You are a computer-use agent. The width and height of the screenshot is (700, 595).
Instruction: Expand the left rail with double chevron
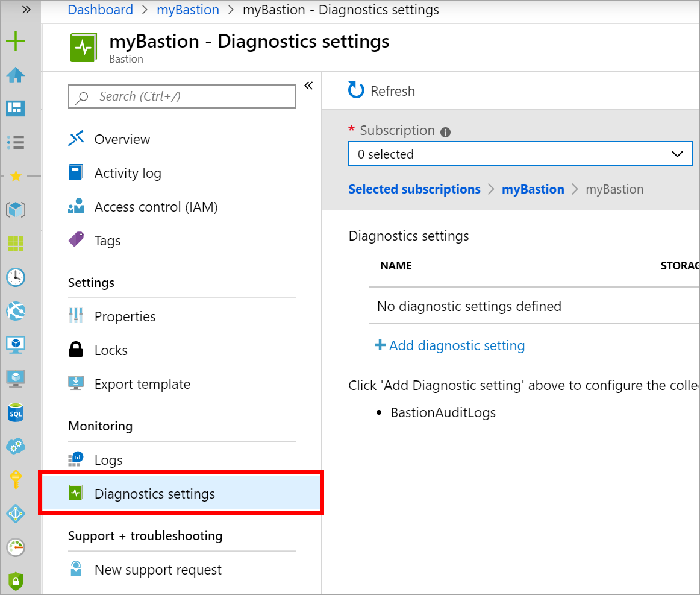pyautogui.click(x=26, y=10)
